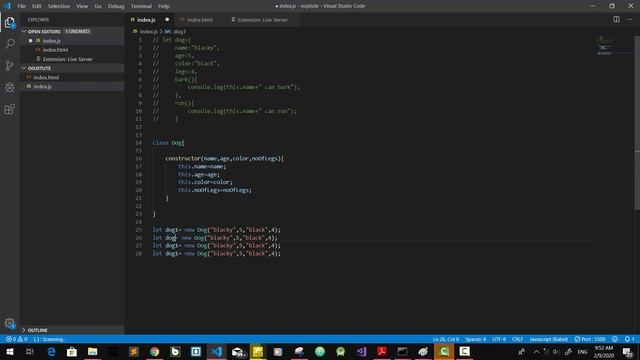Click the Visual Studio Code taskbar icon
Screen dimensions: 640x360
[216, 351]
